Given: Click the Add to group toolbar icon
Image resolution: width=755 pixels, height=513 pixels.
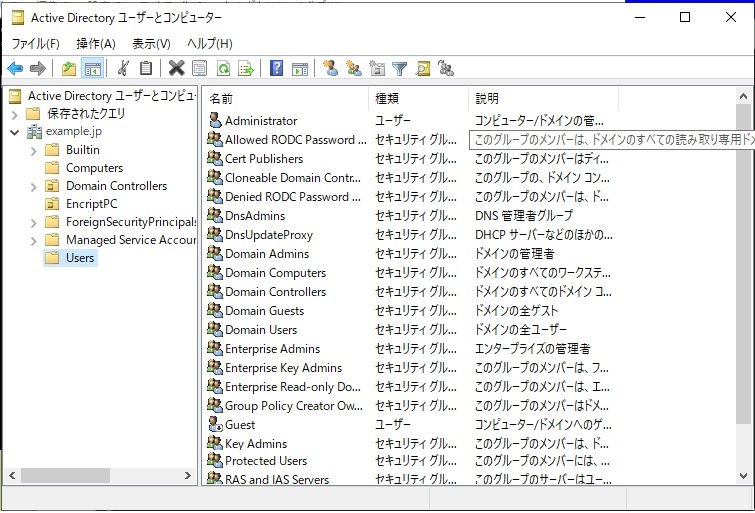Looking at the screenshot, I should click(x=446, y=68).
